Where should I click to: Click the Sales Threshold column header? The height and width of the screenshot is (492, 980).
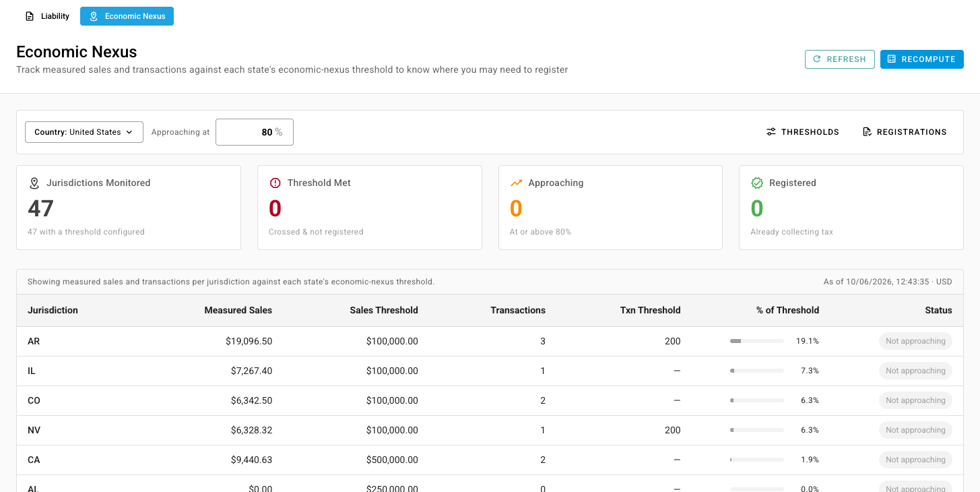tap(384, 311)
